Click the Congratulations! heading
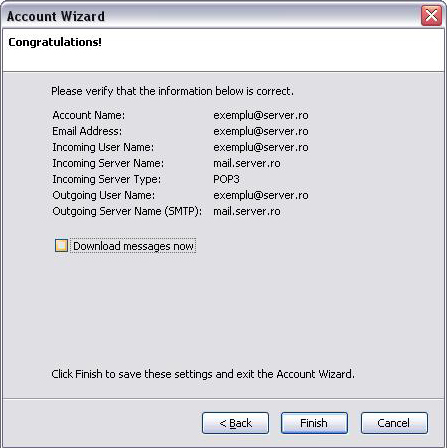447x448 pixels. click(x=55, y=42)
